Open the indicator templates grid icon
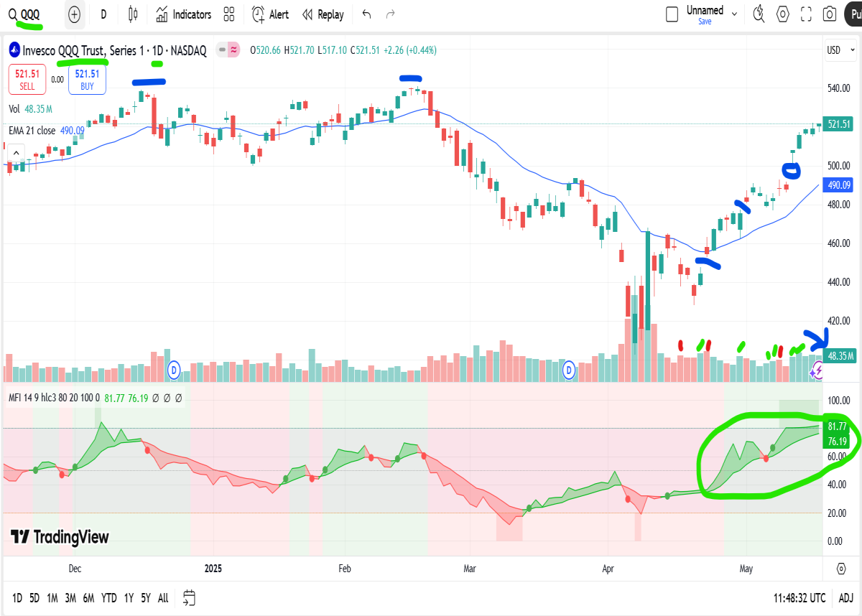 [229, 14]
